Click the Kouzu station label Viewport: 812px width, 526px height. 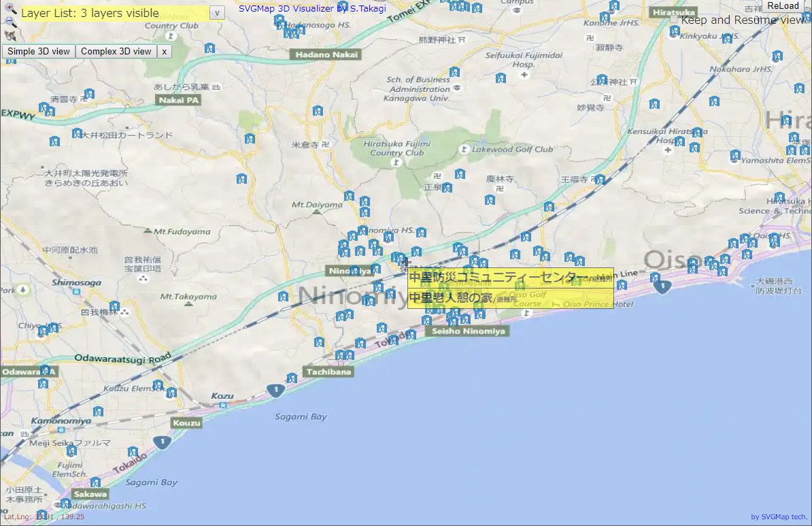tap(186, 423)
